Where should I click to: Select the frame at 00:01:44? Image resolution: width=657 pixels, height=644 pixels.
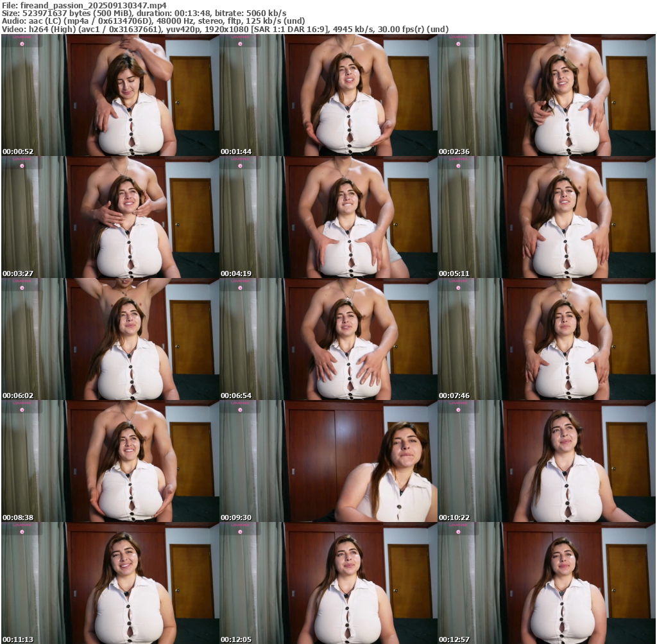point(328,95)
